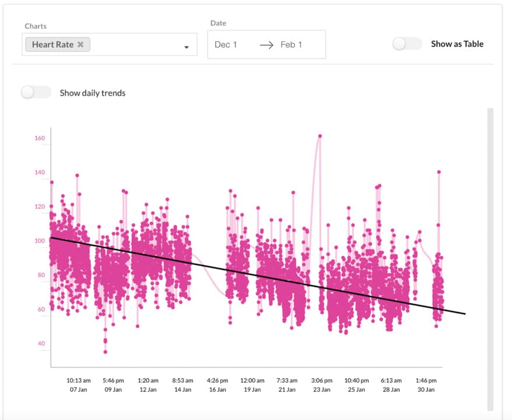512x420 pixels.
Task: Click the Dec 1 start date field
Action: coord(226,44)
